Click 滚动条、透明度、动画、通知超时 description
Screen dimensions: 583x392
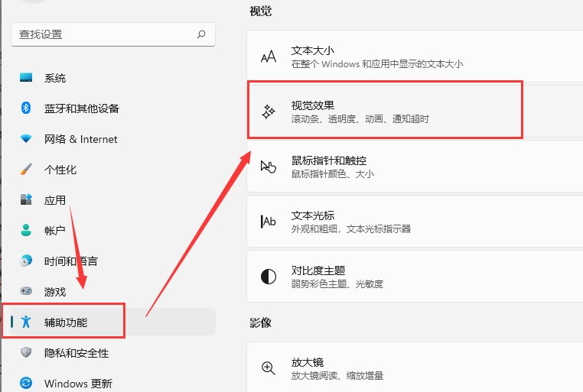pos(360,119)
